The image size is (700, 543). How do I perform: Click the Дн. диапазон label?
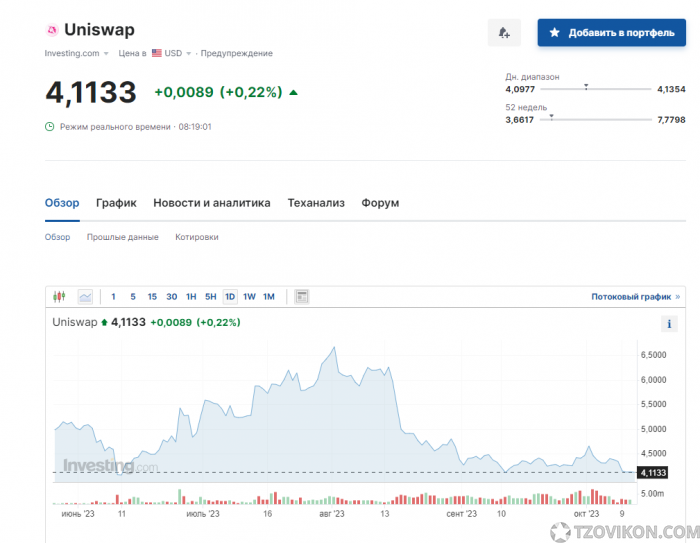tap(532, 77)
